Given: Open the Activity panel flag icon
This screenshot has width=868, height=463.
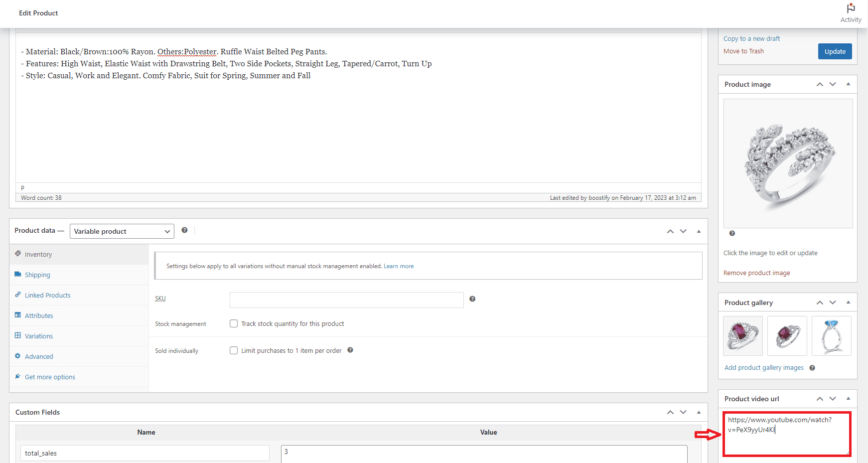Looking at the screenshot, I should (x=851, y=8).
